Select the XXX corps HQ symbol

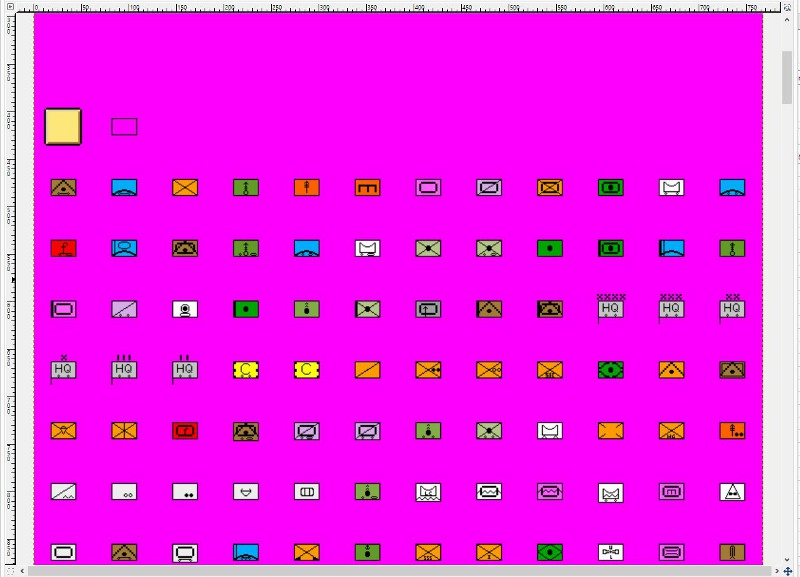pyautogui.click(x=671, y=309)
